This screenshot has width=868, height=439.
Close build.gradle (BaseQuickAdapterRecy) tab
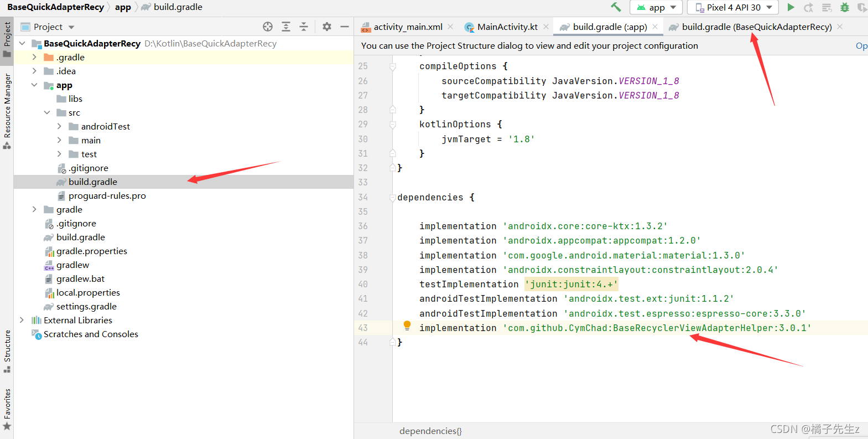pos(840,27)
